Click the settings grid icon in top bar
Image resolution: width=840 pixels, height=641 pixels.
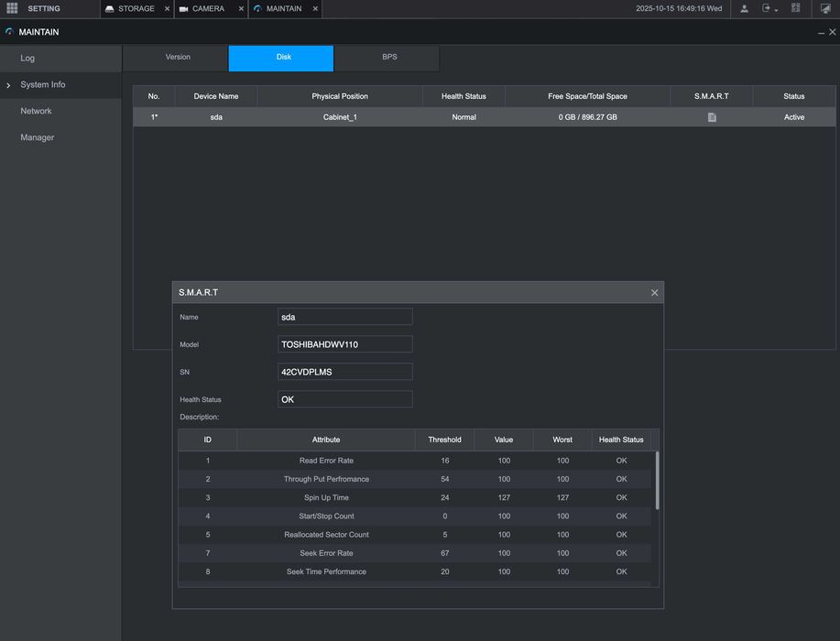[x=12, y=8]
